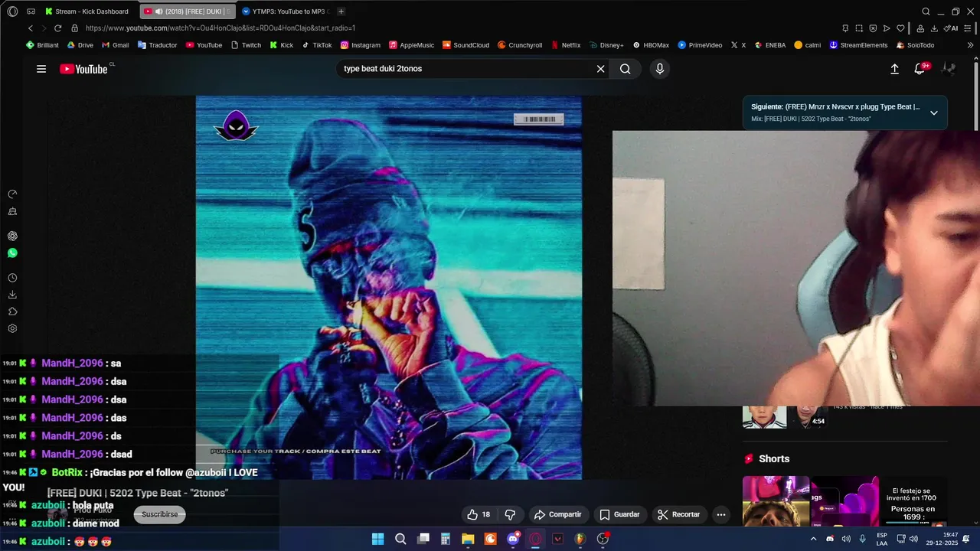
Task: Click the Compartir share button
Action: coord(557,514)
